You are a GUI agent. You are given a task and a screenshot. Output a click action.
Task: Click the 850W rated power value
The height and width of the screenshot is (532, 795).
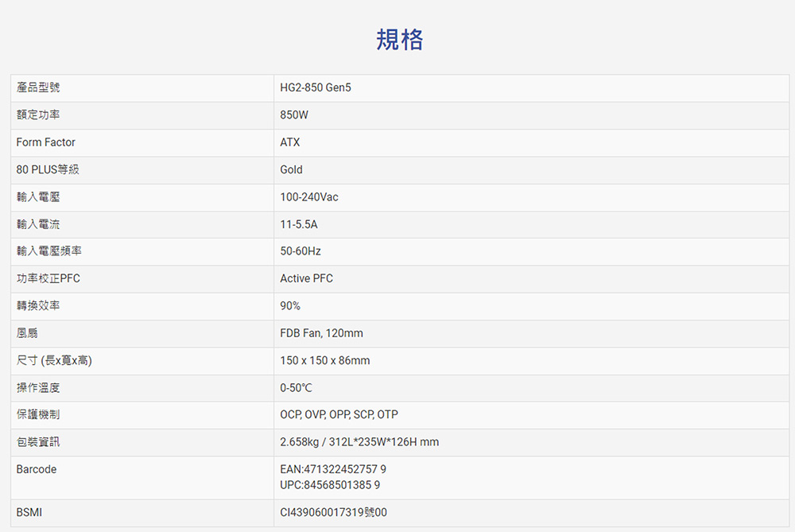(294, 115)
